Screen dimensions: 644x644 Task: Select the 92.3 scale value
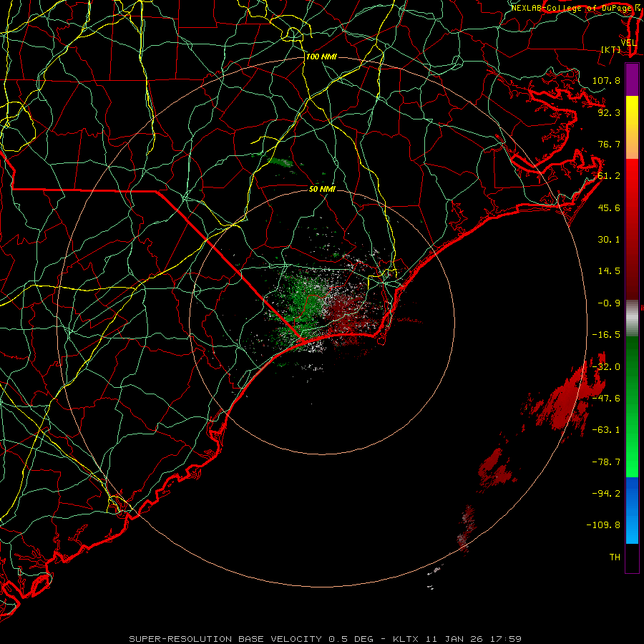point(609,112)
